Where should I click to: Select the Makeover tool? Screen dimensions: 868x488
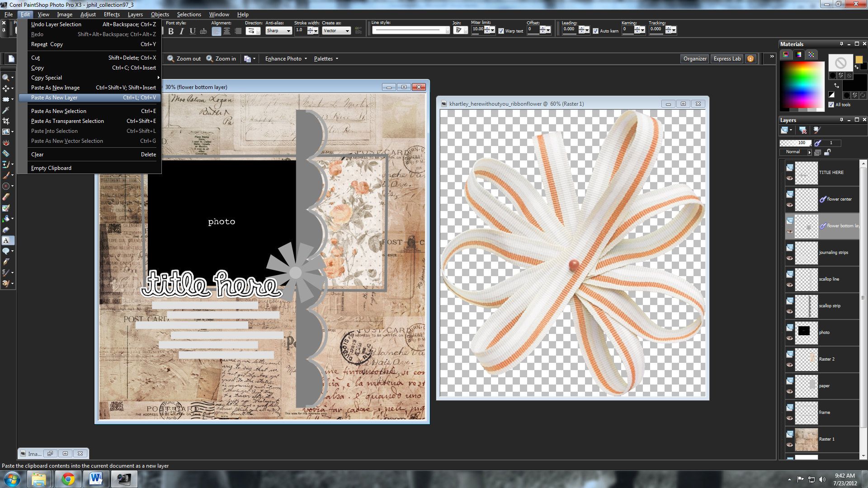(x=6, y=153)
